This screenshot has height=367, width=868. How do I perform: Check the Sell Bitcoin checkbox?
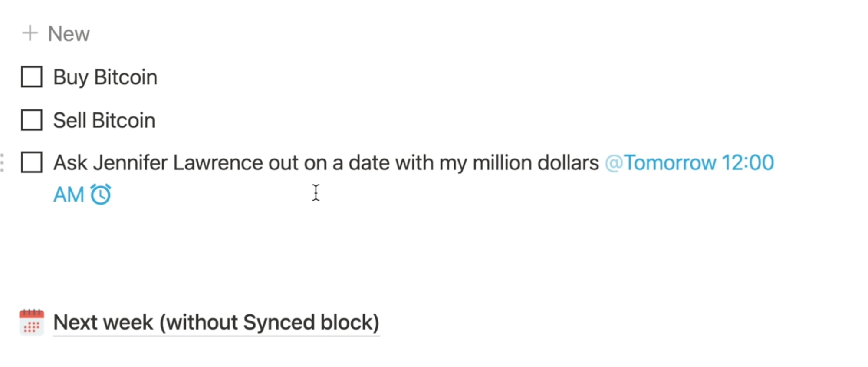(32, 120)
